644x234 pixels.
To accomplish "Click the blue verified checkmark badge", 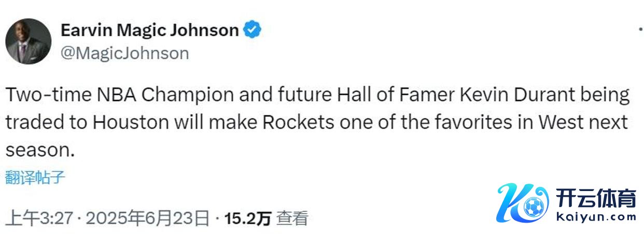I will [253, 30].
